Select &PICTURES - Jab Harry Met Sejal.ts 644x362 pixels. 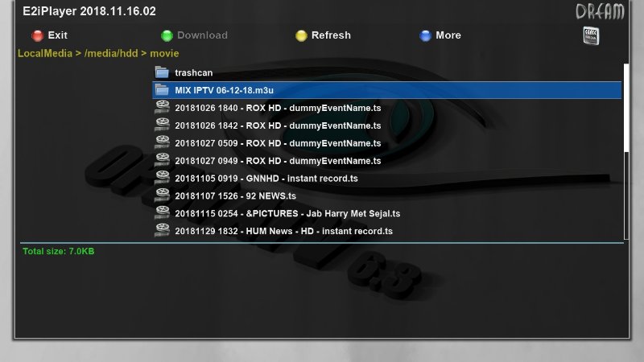[387, 214]
